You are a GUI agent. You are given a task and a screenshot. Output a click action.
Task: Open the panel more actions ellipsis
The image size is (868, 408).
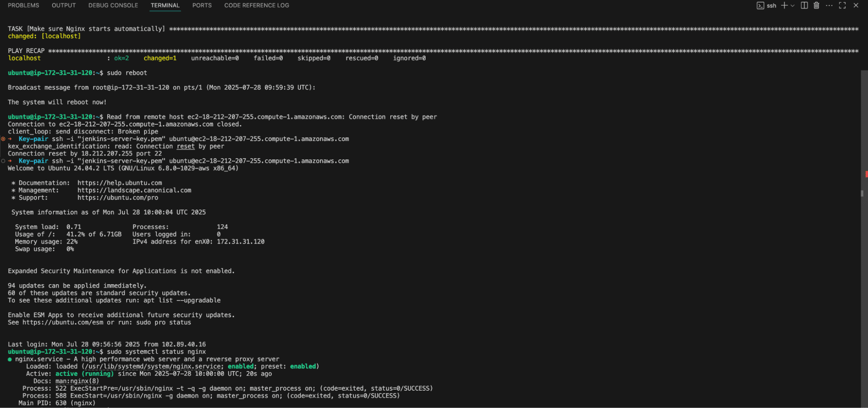click(x=829, y=5)
